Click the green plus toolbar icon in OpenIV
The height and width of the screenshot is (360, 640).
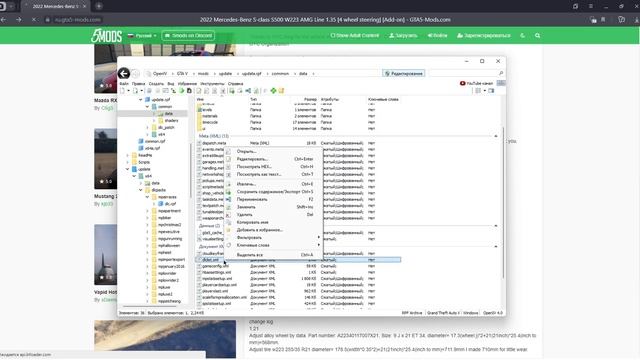273,91
